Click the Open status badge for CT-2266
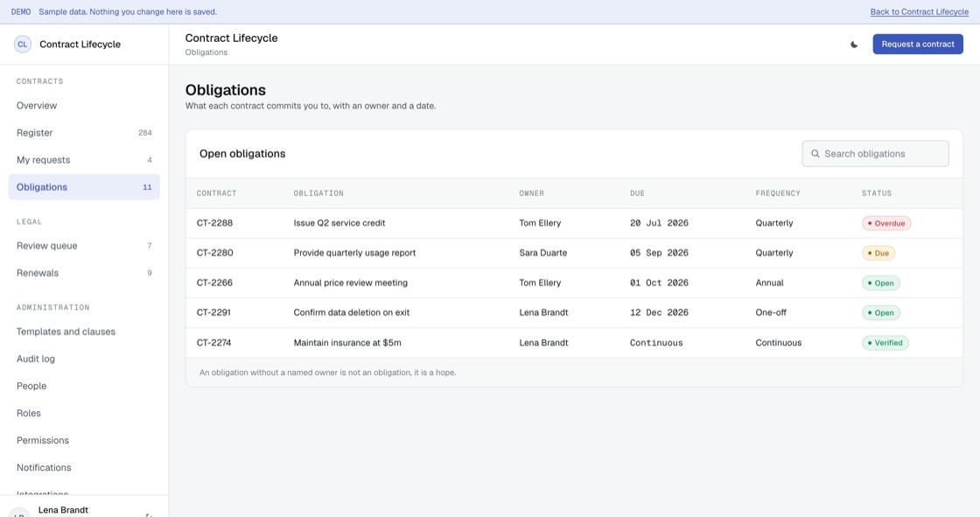This screenshot has width=980, height=517. (880, 283)
